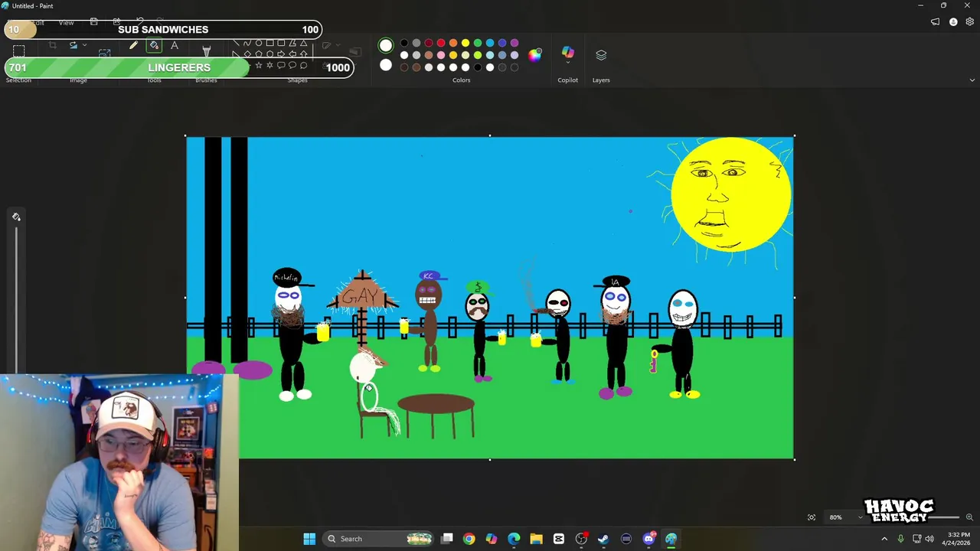Pick the Six-point star shape
The height and width of the screenshot is (551, 980).
269,65
